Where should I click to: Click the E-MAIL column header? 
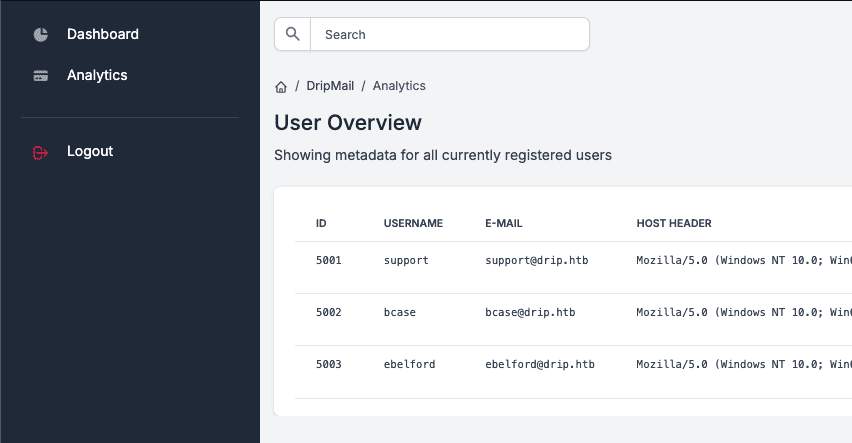(x=504, y=223)
